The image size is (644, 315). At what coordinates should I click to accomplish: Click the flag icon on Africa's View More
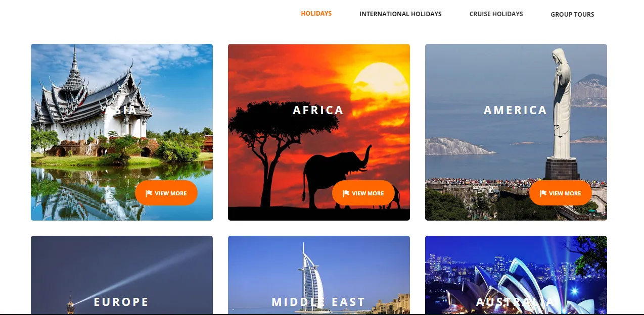(346, 193)
